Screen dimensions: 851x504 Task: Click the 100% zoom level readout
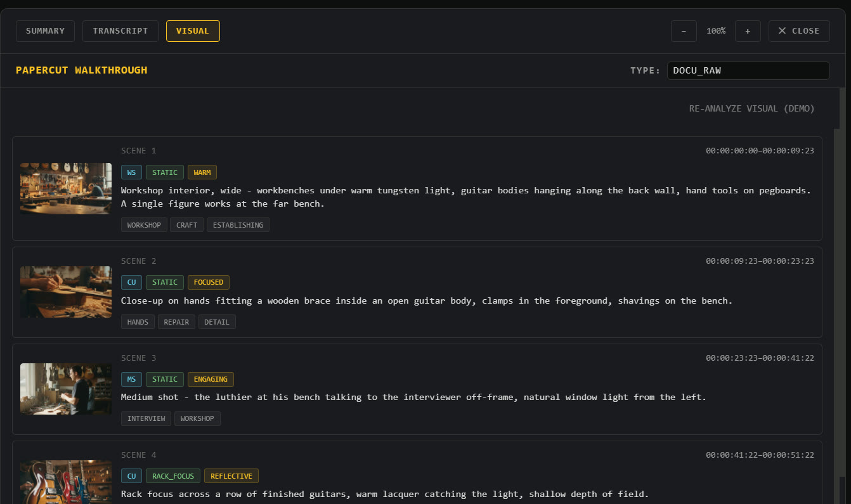click(716, 31)
